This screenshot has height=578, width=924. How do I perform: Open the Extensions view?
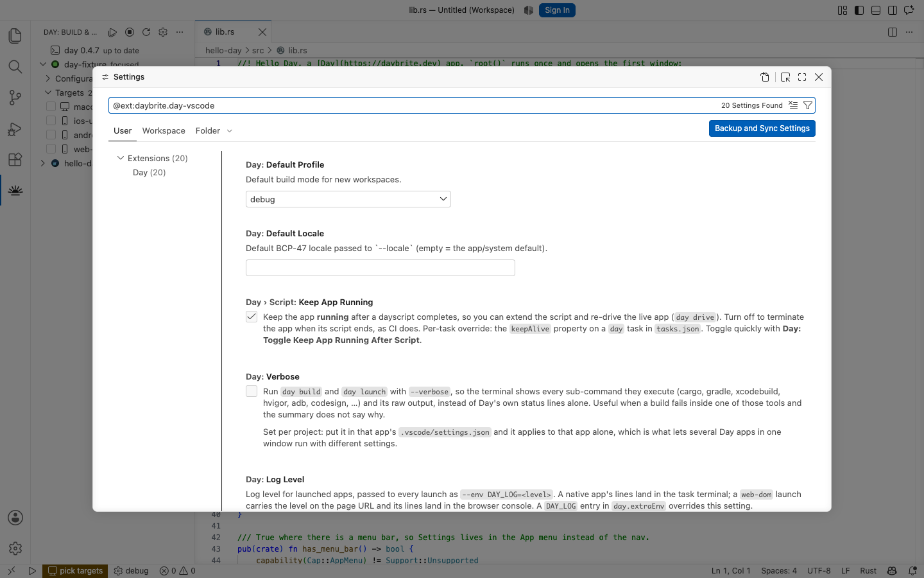click(15, 159)
